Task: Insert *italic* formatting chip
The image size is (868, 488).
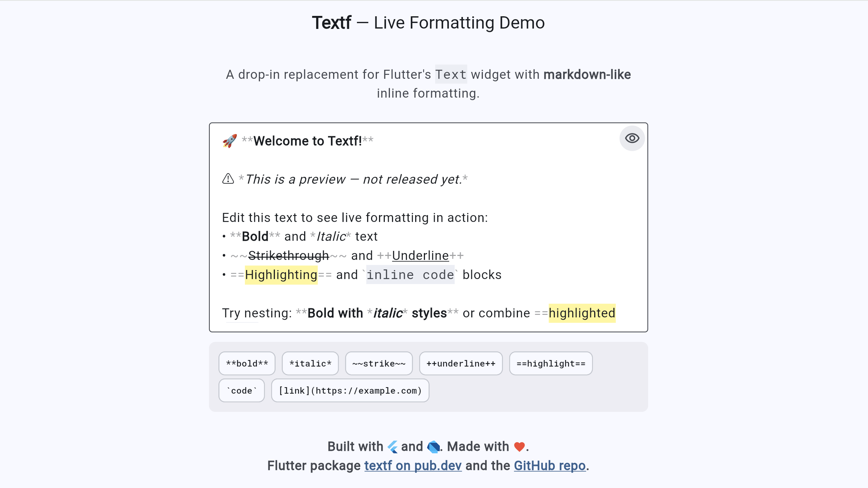Action: coord(310,363)
